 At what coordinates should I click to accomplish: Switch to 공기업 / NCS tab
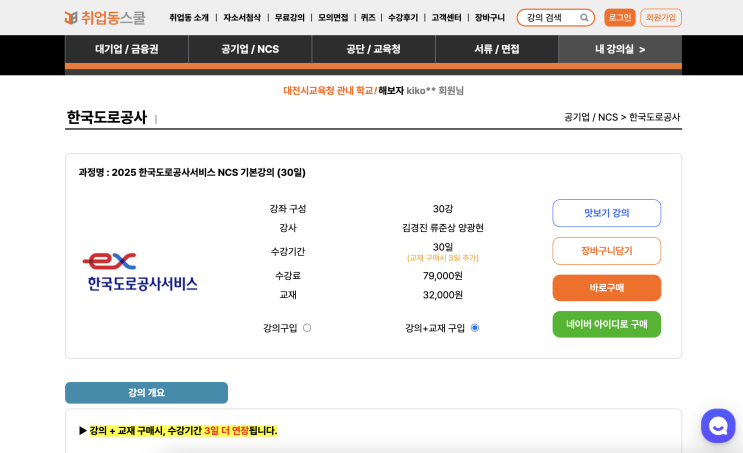point(250,49)
